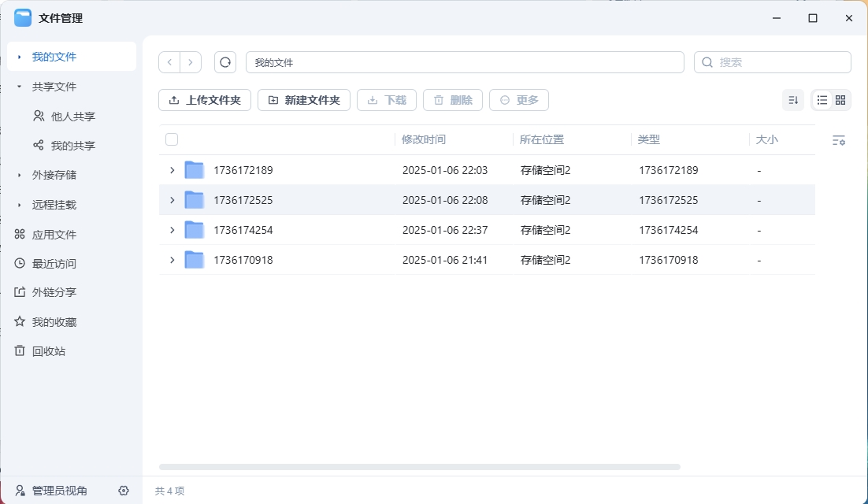Viewport: 868px width, 504px height.
Task: Expand folder row 1736170918
Action: pyautogui.click(x=172, y=260)
